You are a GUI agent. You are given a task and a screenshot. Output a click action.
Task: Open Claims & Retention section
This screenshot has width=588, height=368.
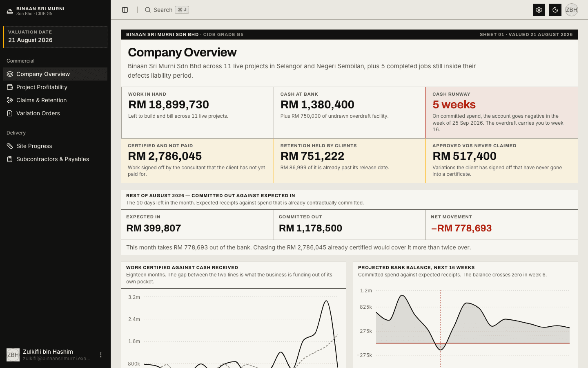coord(55,100)
